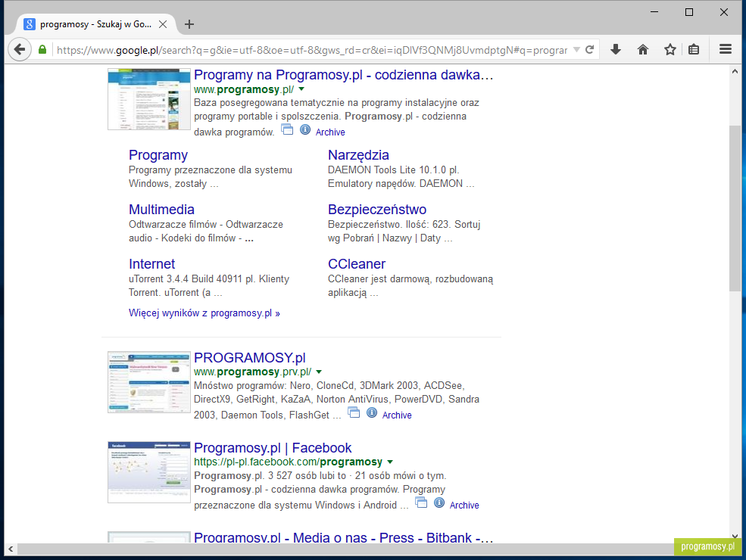Select the 'programosy - Szukaj w Go...' tab
This screenshot has width=746, height=560.
95,24
